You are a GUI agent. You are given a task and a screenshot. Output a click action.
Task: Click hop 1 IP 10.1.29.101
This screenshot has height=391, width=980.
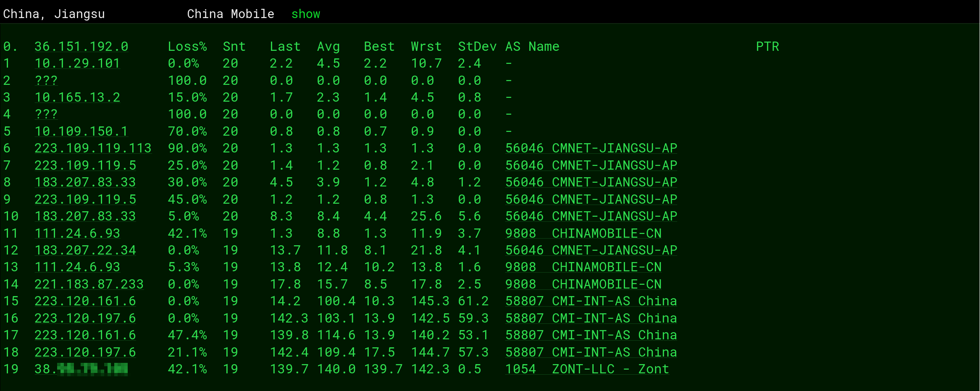point(77,63)
